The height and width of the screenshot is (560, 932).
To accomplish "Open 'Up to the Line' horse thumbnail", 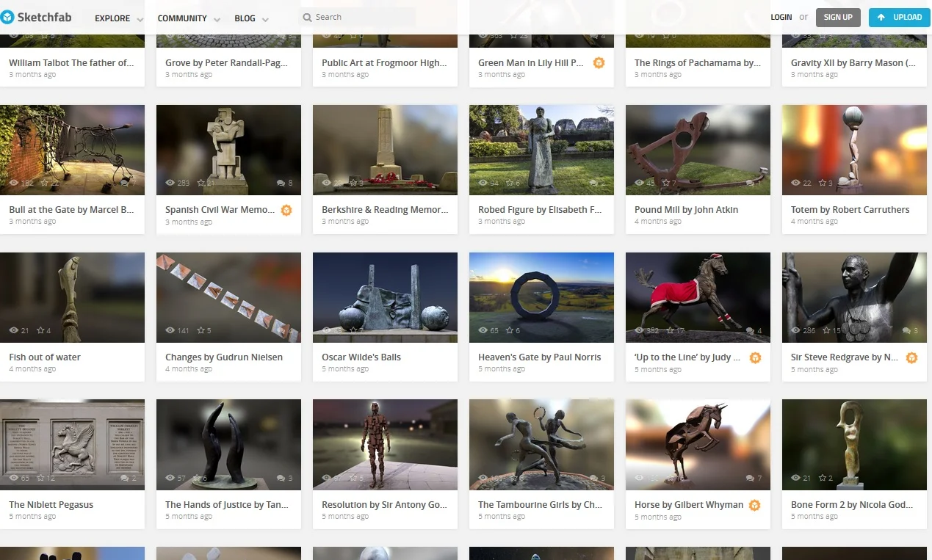I will tap(698, 297).
